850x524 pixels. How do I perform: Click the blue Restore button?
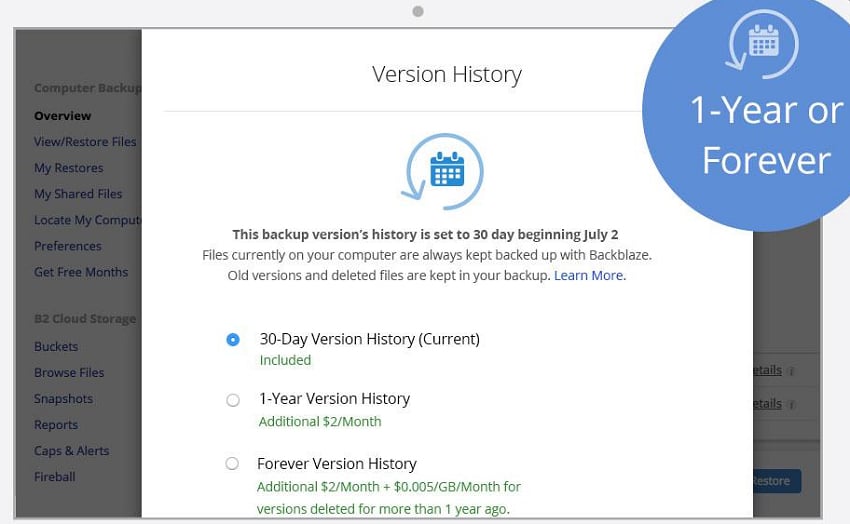776,481
